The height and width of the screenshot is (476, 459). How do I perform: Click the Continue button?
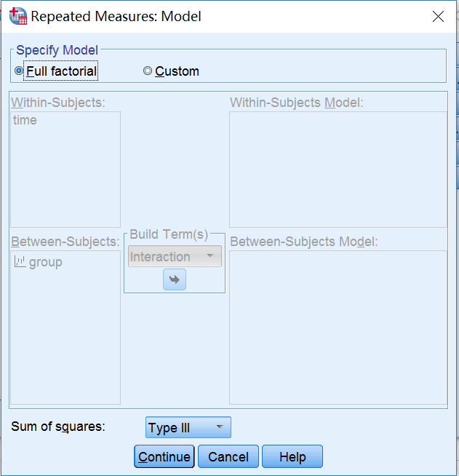coord(164,456)
